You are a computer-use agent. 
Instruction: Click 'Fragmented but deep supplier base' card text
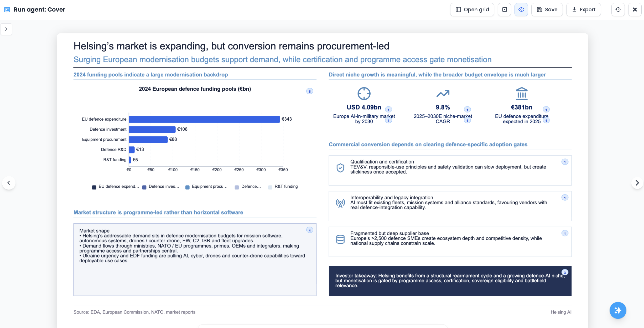pyautogui.click(x=446, y=238)
